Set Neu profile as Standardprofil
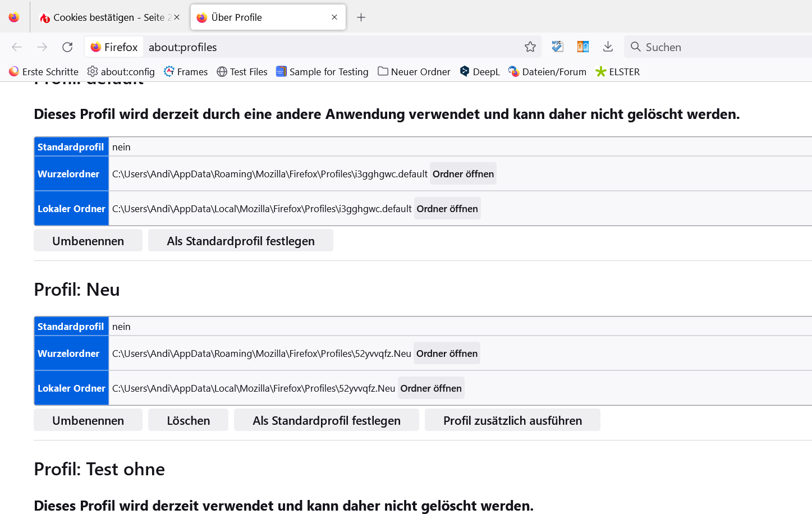Screen dimensions: 812x514 tap(326, 420)
